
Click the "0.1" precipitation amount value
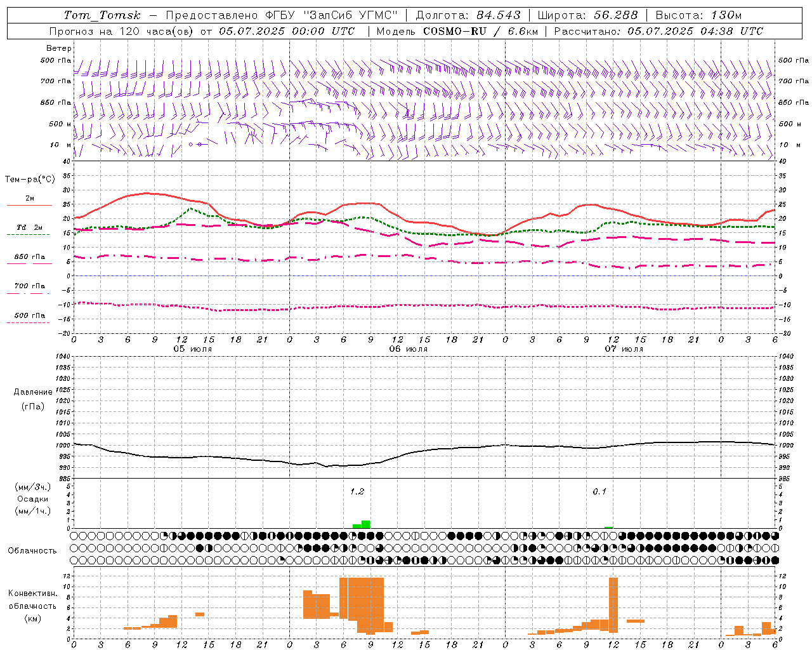[x=599, y=491]
